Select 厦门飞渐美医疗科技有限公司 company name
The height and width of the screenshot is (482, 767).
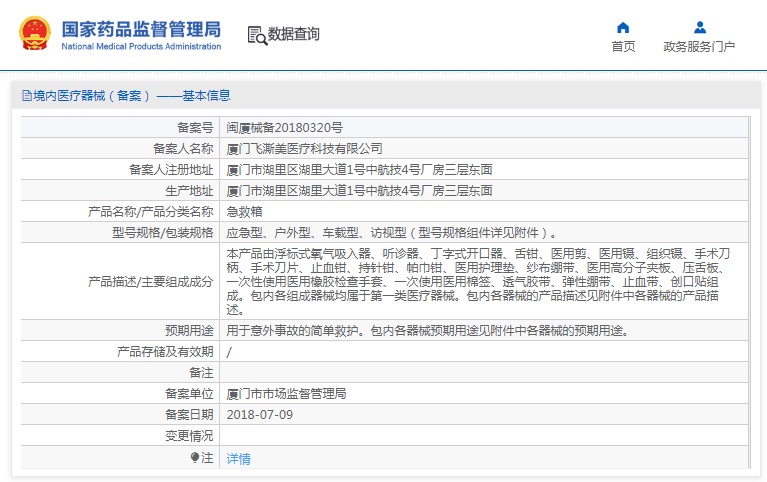304,149
